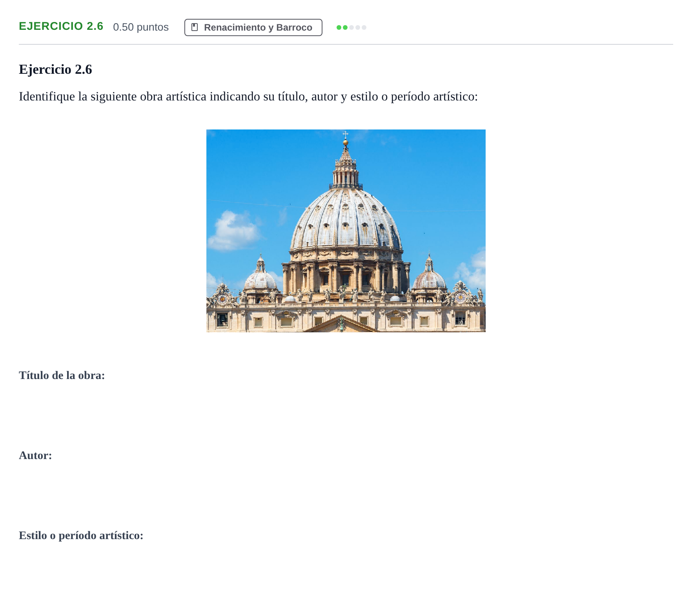
Task: Click the EJERCICIO 2.6 green header
Action: [61, 26]
